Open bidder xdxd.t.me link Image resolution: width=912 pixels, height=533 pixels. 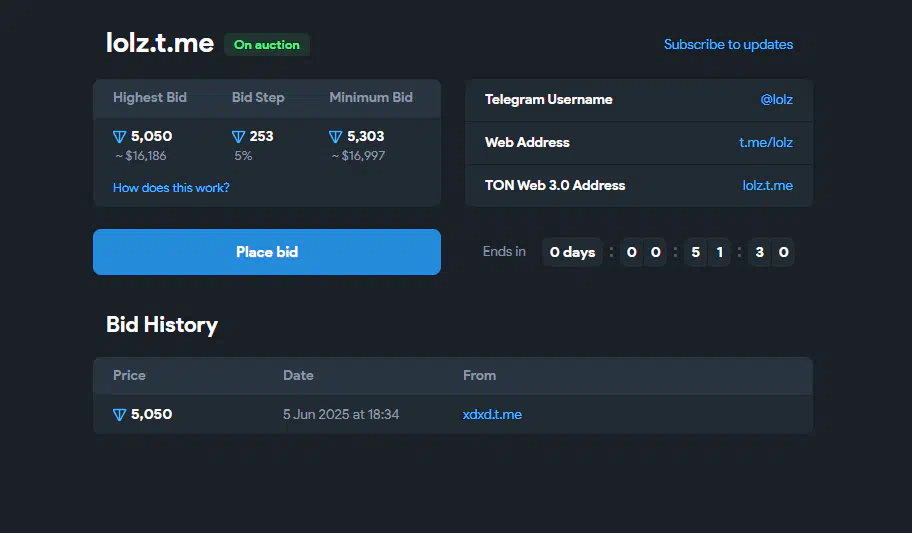pyautogui.click(x=492, y=415)
